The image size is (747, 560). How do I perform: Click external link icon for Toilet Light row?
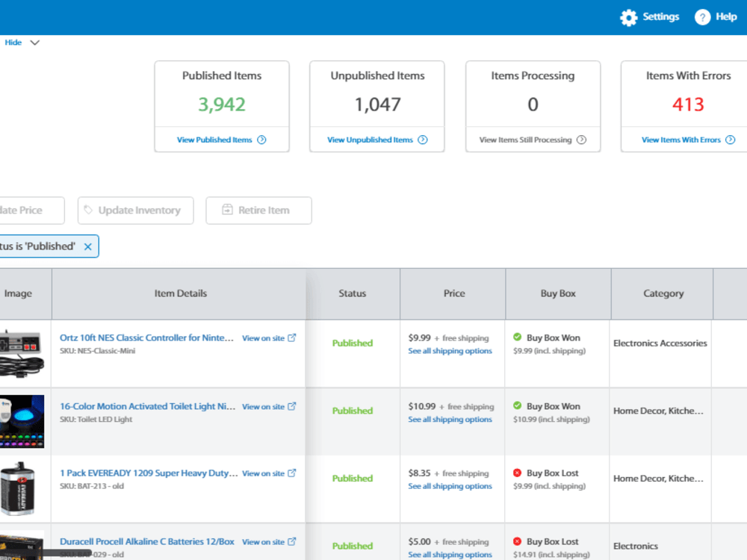(x=292, y=406)
